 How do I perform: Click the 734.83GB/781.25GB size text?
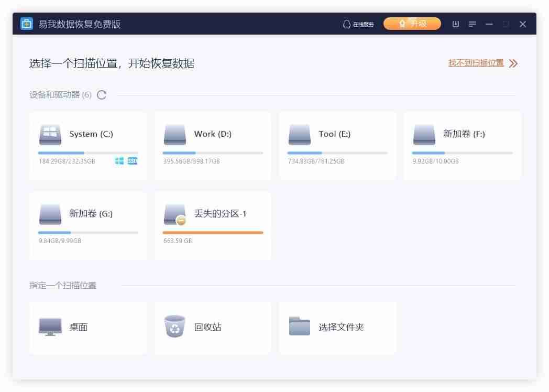[316, 161]
